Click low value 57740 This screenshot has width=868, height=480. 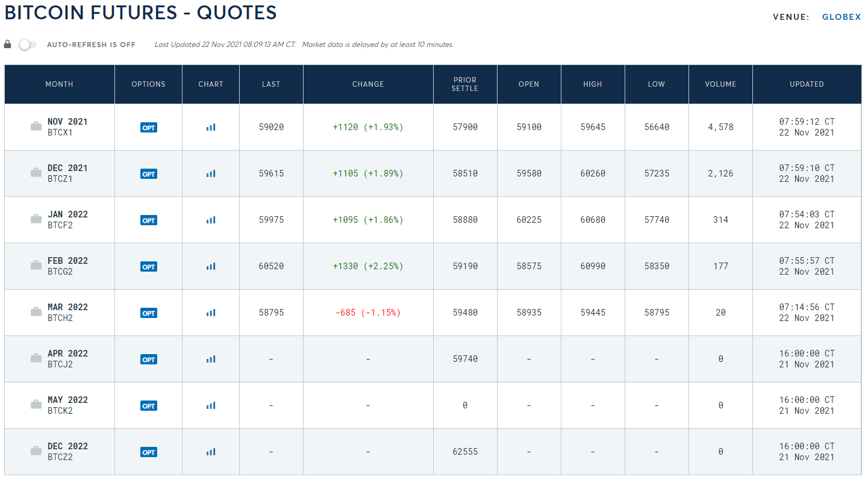[657, 220]
